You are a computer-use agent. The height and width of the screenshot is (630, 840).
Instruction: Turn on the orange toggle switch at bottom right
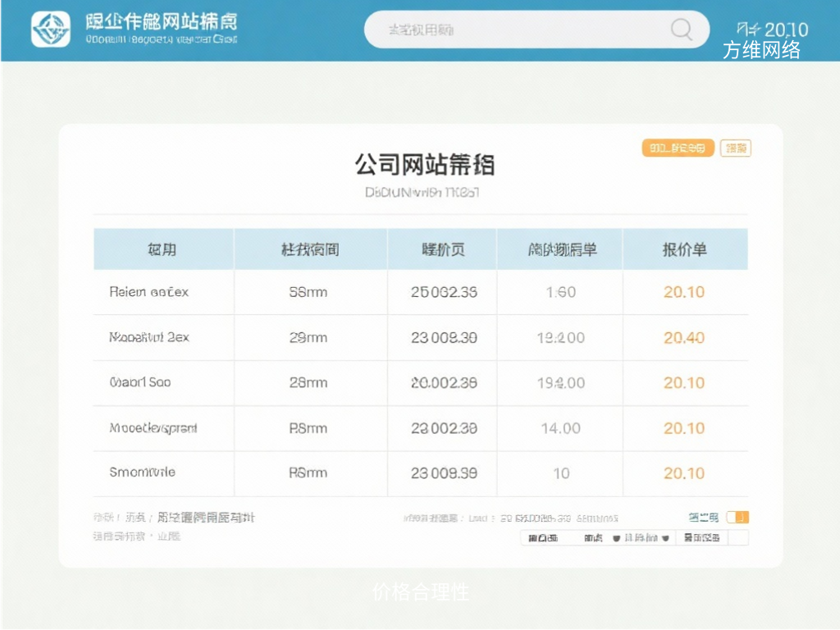point(736,518)
